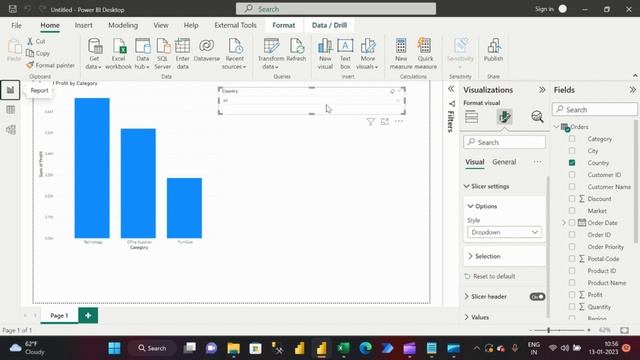The width and height of the screenshot is (640, 360).
Task: Turn off the Slicer header toggle
Action: click(x=537, y=297)
